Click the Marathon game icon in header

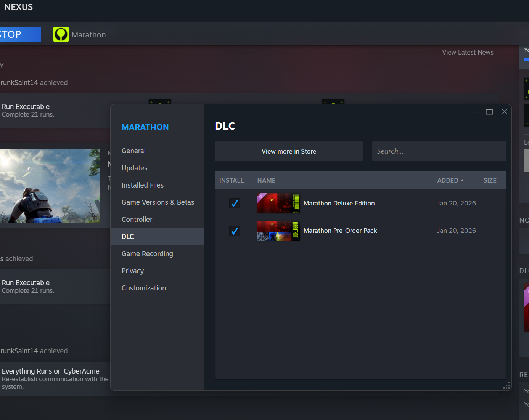point(61,34)
